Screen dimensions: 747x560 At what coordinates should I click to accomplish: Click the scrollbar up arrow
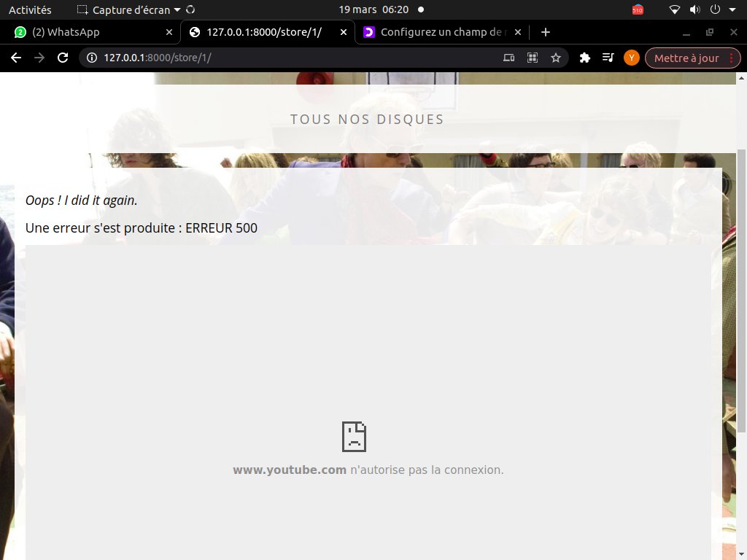click(741, 77)
